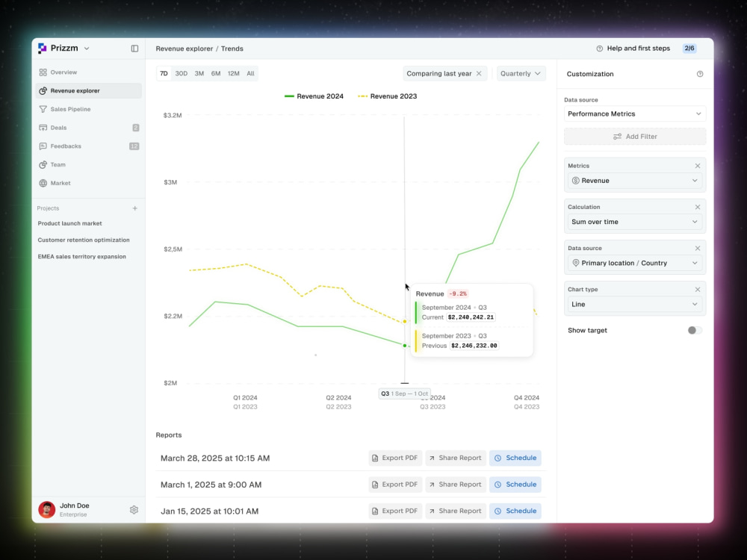747x560 pixels.
Task: Navigate to Feedbacks
Action: (x=89, y=146)
